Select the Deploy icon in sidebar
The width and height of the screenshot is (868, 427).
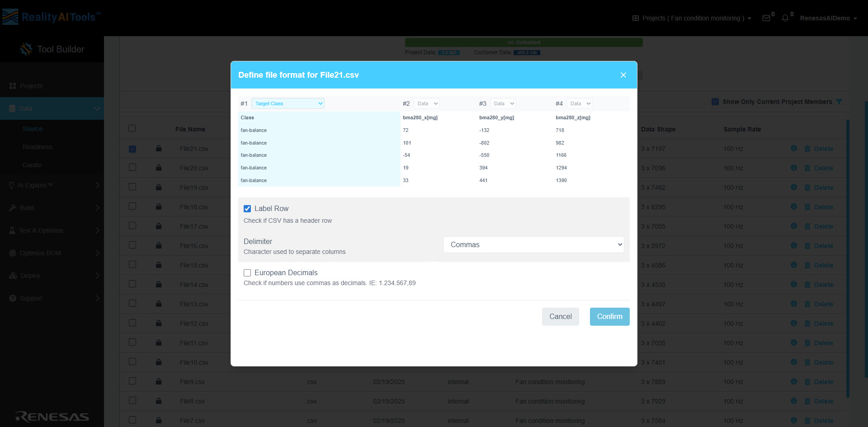tap(12, 276)
